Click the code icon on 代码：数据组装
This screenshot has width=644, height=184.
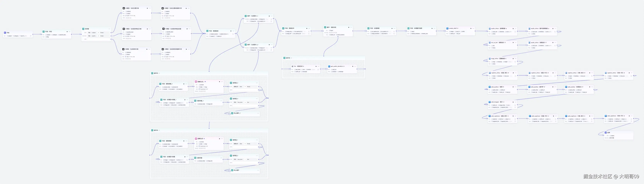point(208,31)
